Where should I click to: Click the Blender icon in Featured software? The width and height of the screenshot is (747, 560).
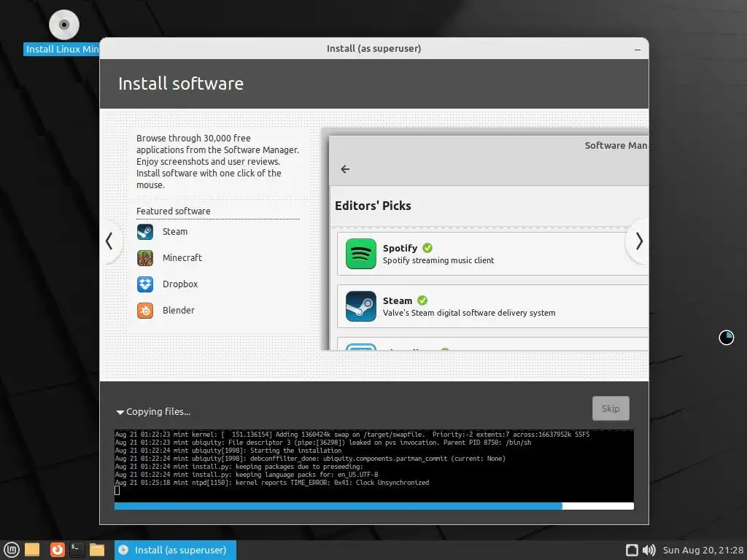click(145, 311)
